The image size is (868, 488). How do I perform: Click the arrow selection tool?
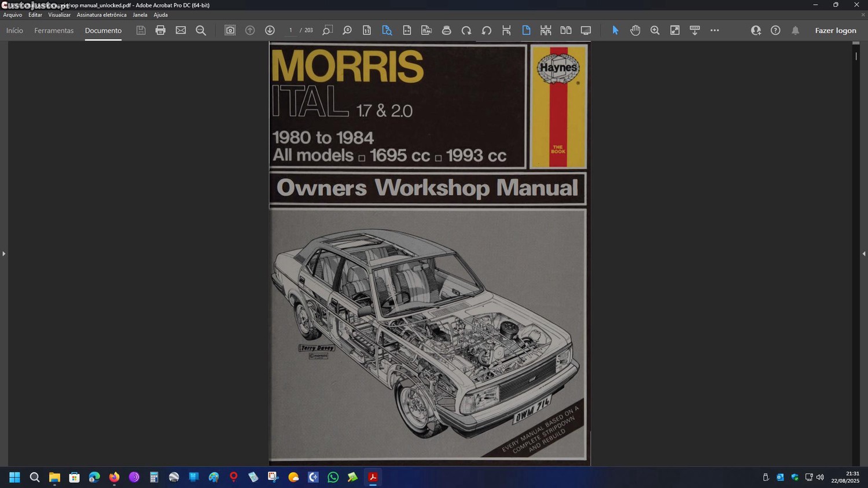coord(615,30)
